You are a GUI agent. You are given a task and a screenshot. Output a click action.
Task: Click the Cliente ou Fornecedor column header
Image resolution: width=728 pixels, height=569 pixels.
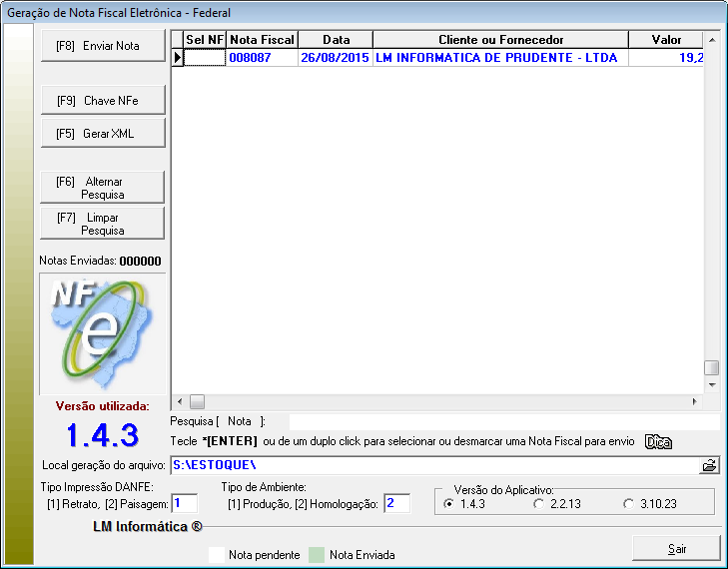500,40
